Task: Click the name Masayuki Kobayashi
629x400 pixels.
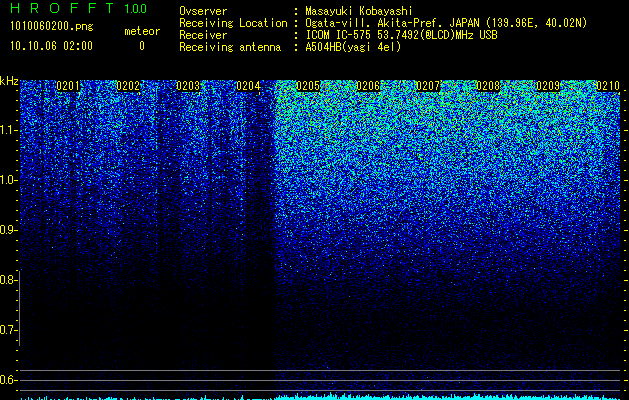Action: click(x=359, y=11)
